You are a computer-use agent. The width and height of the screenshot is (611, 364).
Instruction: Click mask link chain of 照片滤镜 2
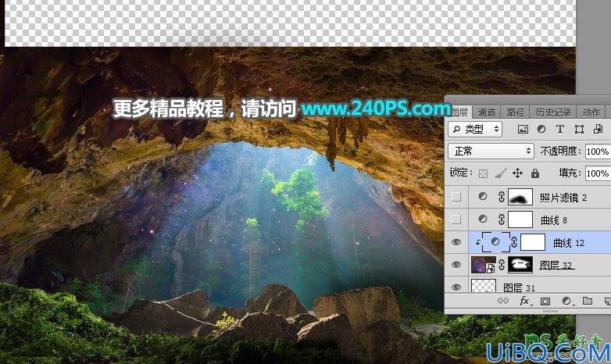502,197
